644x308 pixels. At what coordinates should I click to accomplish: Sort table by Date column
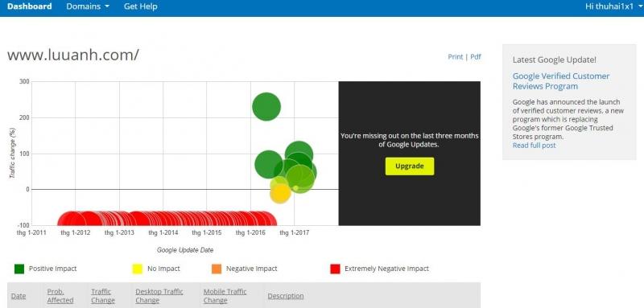tap(19, 296)
